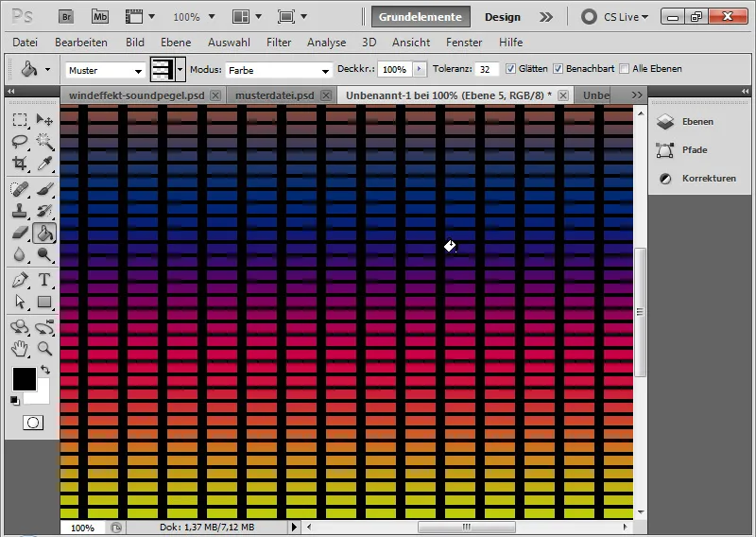Select the Eyedropper tool
The image size is (756, 537).
click(44, 164)
